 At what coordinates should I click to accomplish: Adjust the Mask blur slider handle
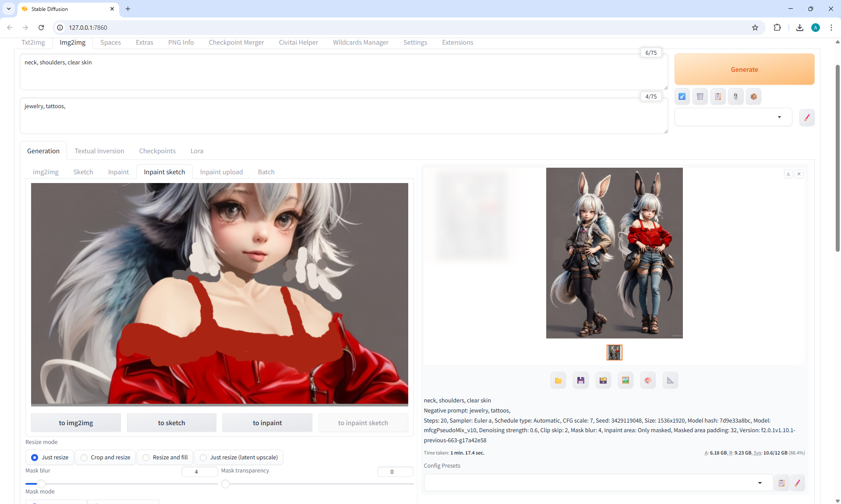[x=41, y=484]
